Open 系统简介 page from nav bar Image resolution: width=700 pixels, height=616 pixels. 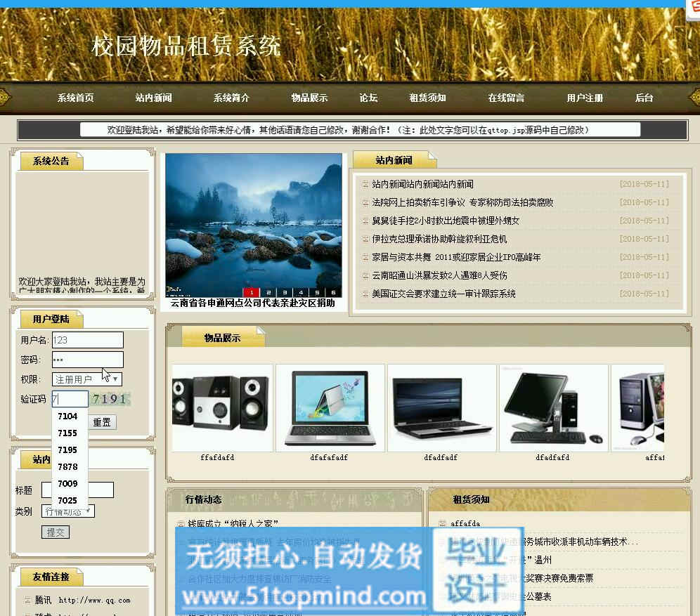(x=231, y=98)
